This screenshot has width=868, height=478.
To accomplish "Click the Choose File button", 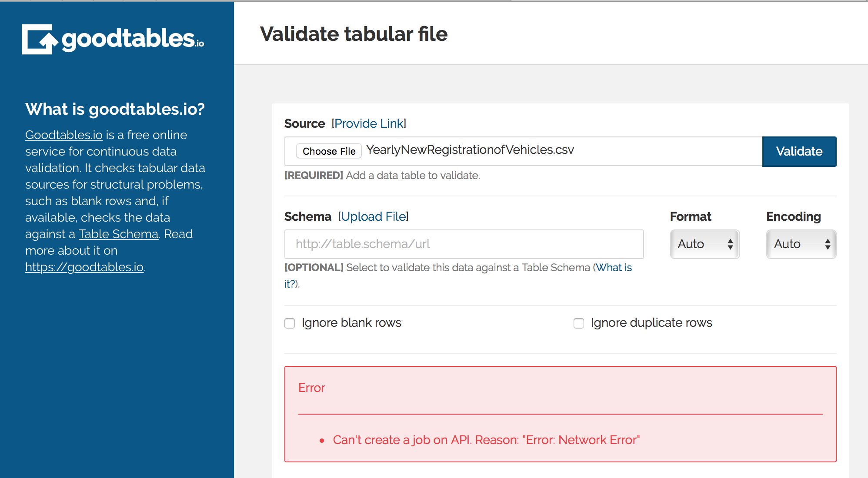I will point(328,151).
